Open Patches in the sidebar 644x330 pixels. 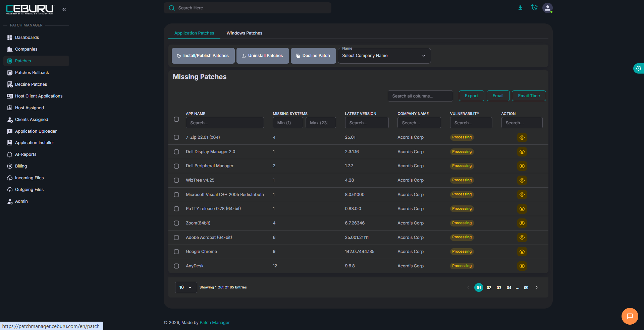coord(36,61)
